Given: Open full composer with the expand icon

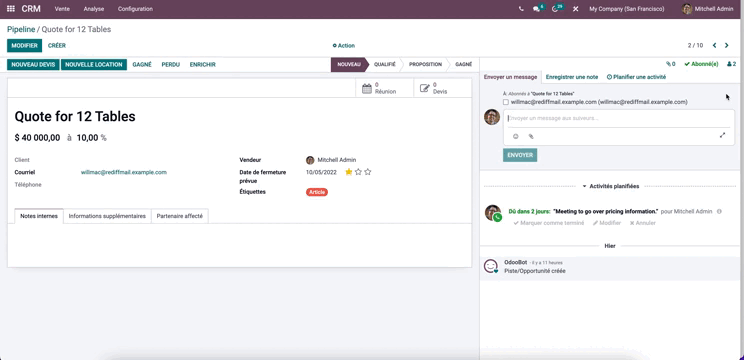Looking at the screenshot, I should pos(722,135).
